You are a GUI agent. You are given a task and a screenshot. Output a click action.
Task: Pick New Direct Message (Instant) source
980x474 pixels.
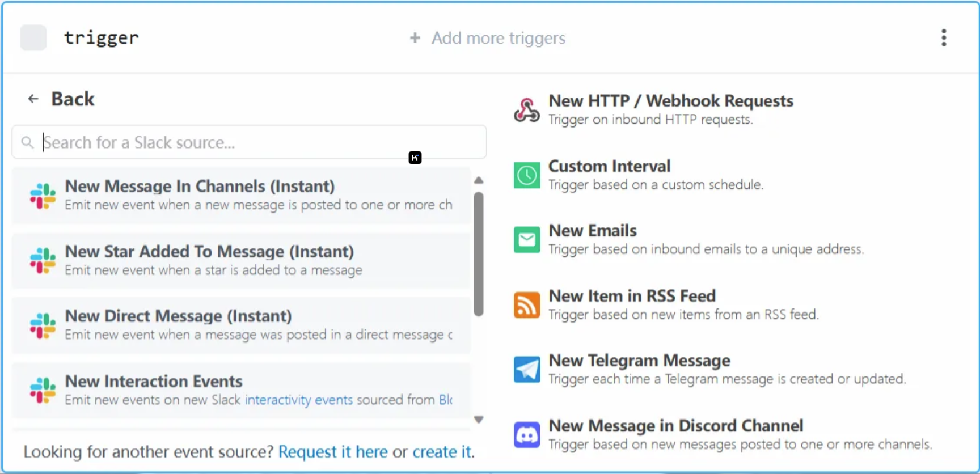241,326
